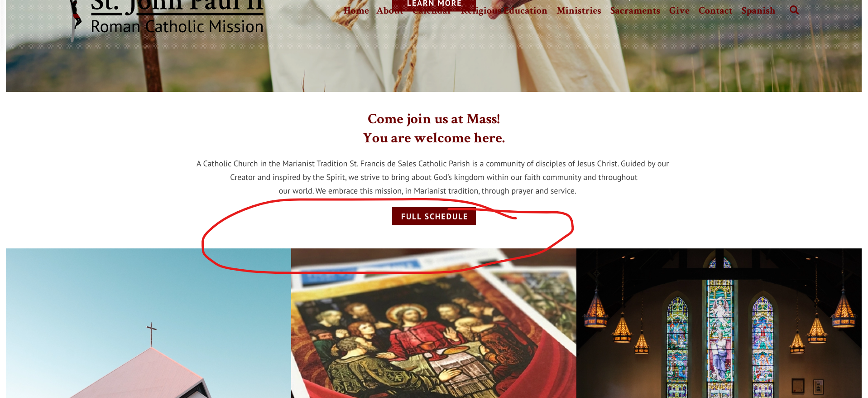Click the Marianist Tradition description paragraph
Viewport: 868px width, 398px height.
tap(432, 177)
